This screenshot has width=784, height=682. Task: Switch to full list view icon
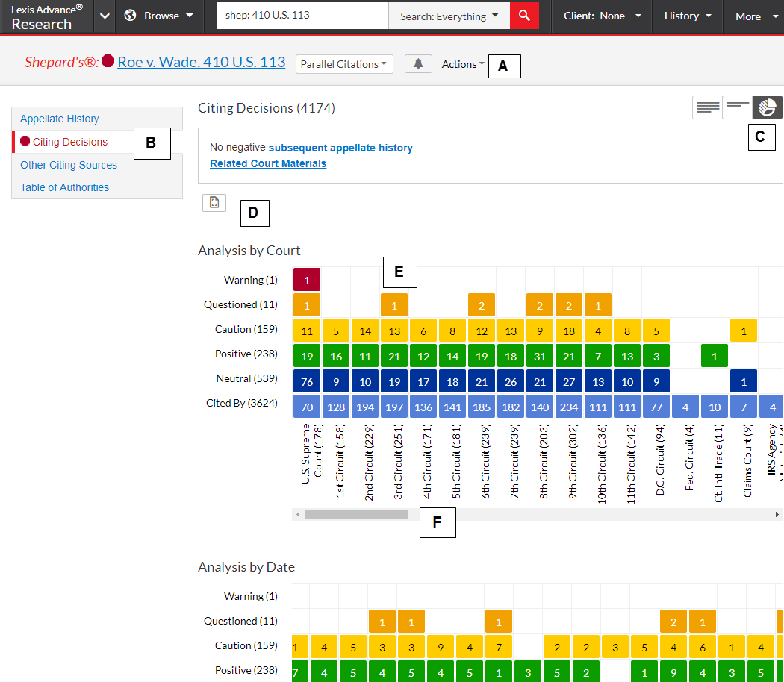pyautogui.click(x=708, y=107)
